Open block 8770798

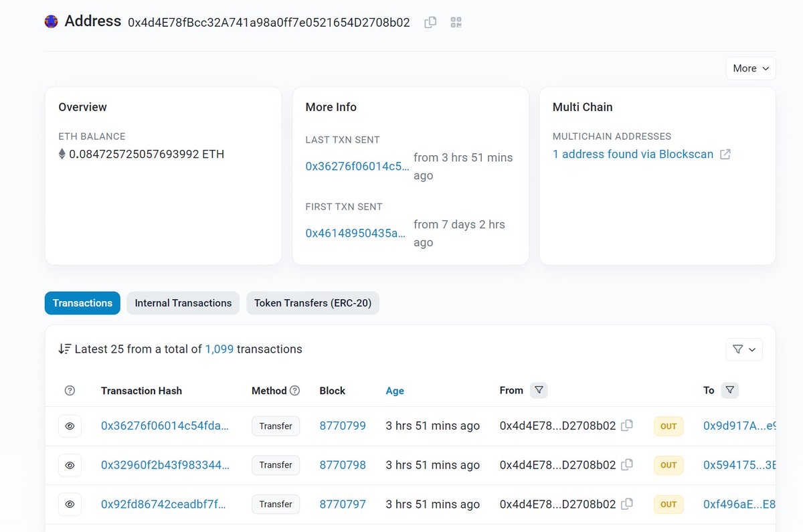(x=343, y=465)
